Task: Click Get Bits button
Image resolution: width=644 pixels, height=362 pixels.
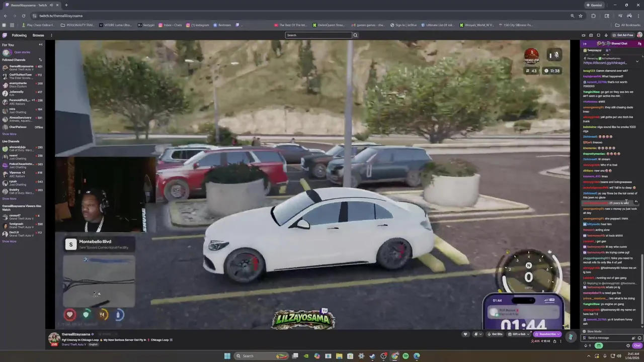Action: [496, 334]
